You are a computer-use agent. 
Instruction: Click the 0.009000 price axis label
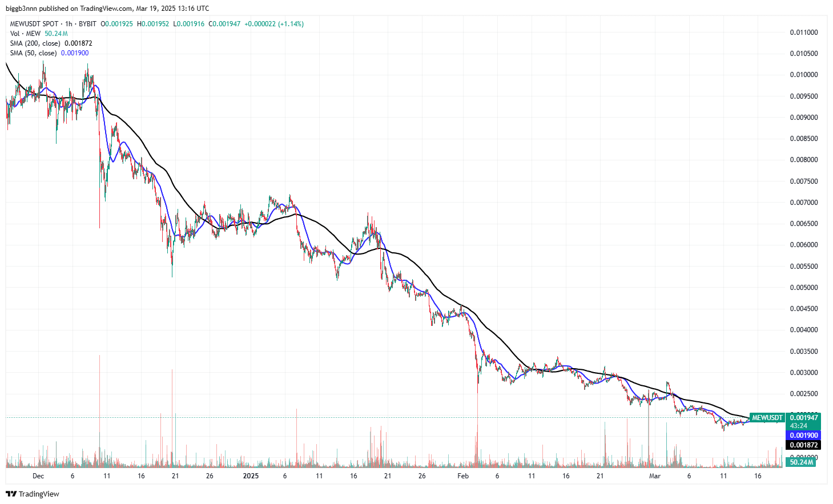[x=804, y=118]
